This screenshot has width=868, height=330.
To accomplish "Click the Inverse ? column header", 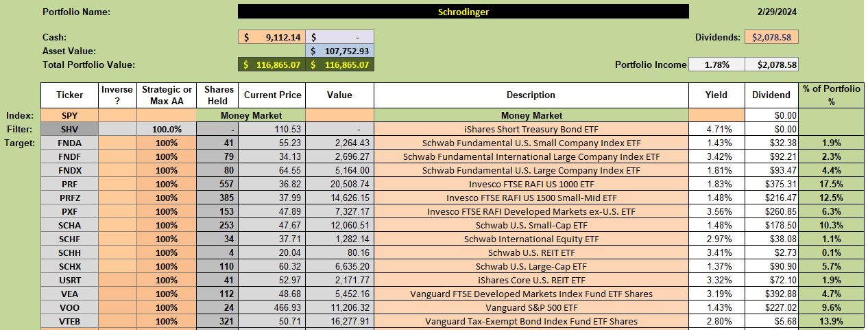I will 117,95.
